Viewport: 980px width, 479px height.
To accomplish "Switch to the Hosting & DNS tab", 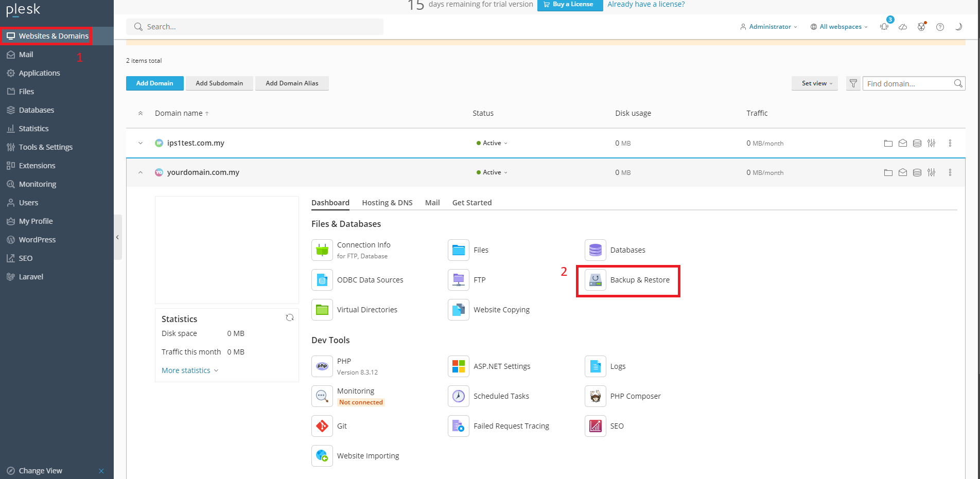I will (387, 203).
